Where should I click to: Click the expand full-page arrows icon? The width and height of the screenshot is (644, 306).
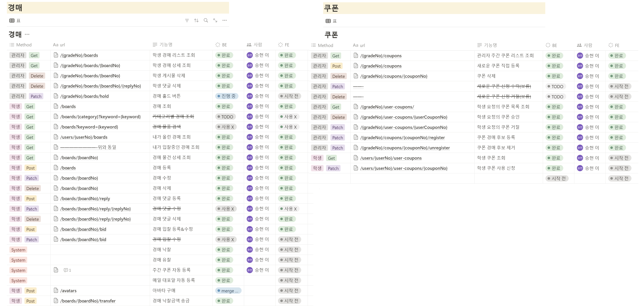coord(215,20)
